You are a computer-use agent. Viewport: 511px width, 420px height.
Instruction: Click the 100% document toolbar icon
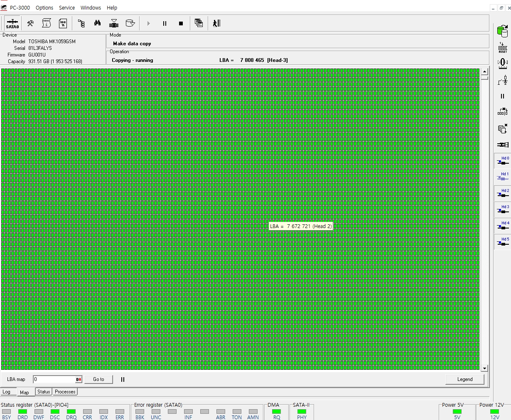(x=63, y=23)
